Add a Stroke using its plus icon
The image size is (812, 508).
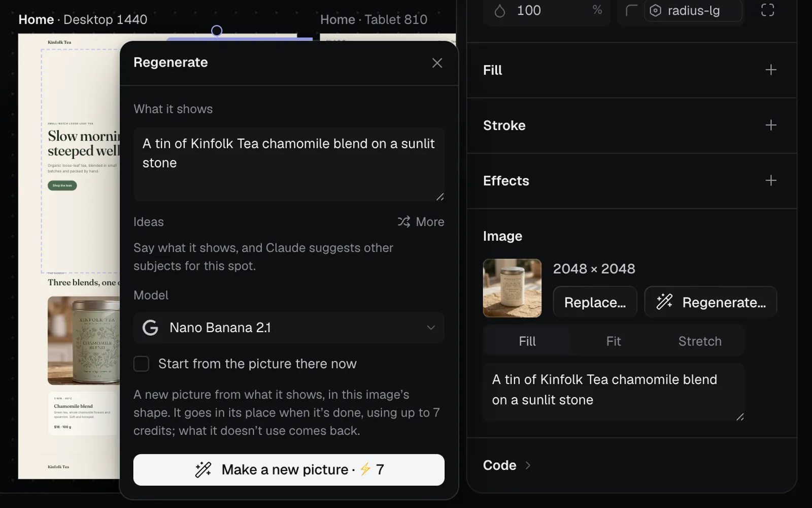(x=770, y=125)
